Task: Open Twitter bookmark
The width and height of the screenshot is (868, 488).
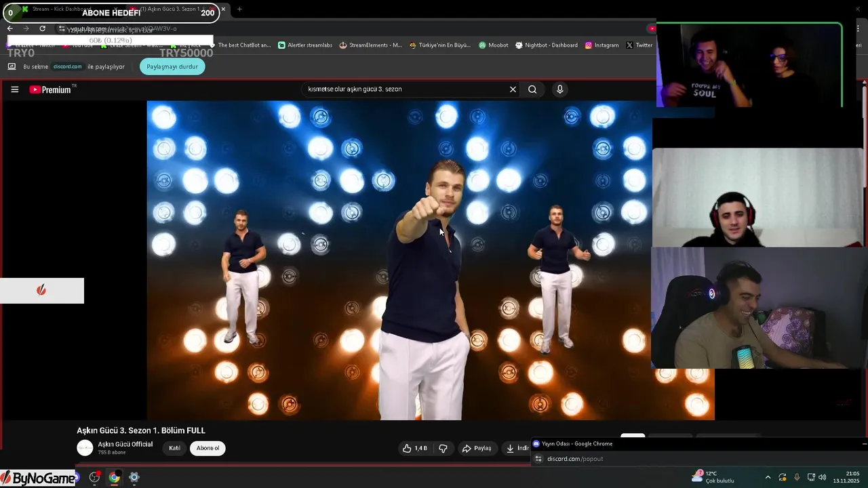Action: pyautogui.click(x=639, y=45)
